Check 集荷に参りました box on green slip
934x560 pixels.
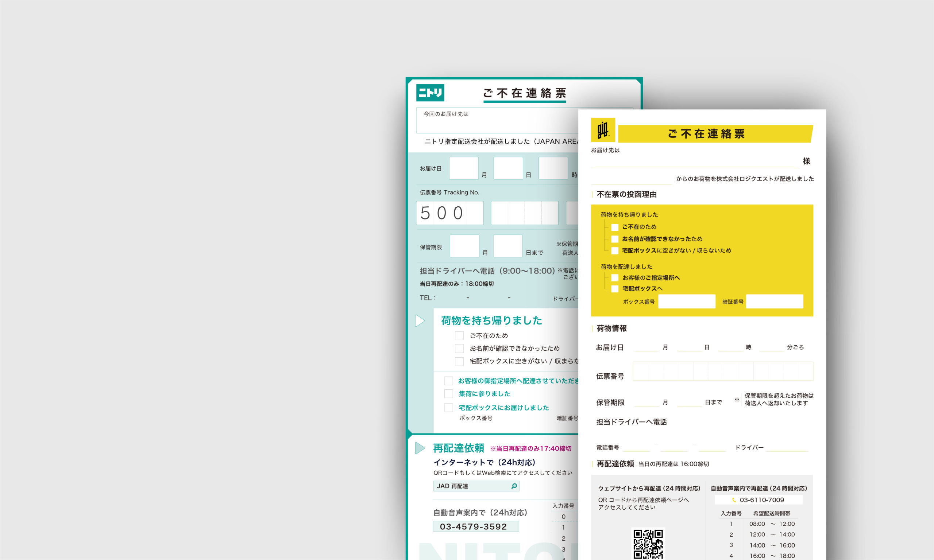448,394
